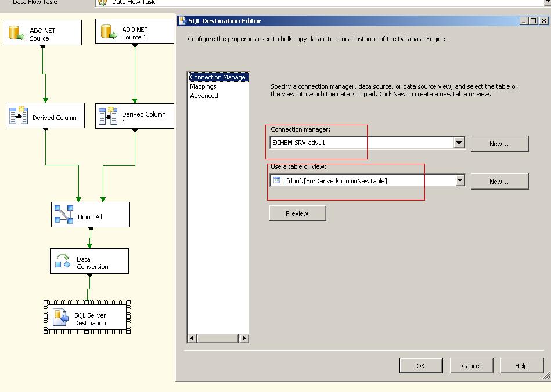Click the Preview button
551x392 pixels.
297,213
